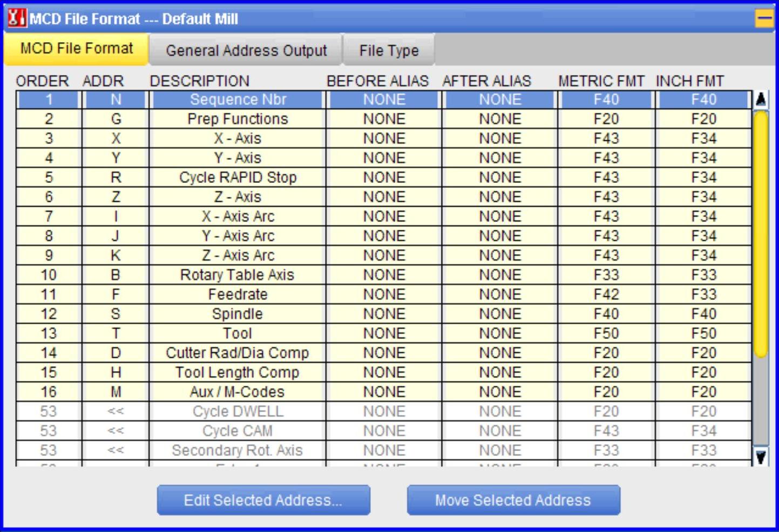
Task: Select the 'Aux / M-Codes' description
Action: [x=238, y=392]
